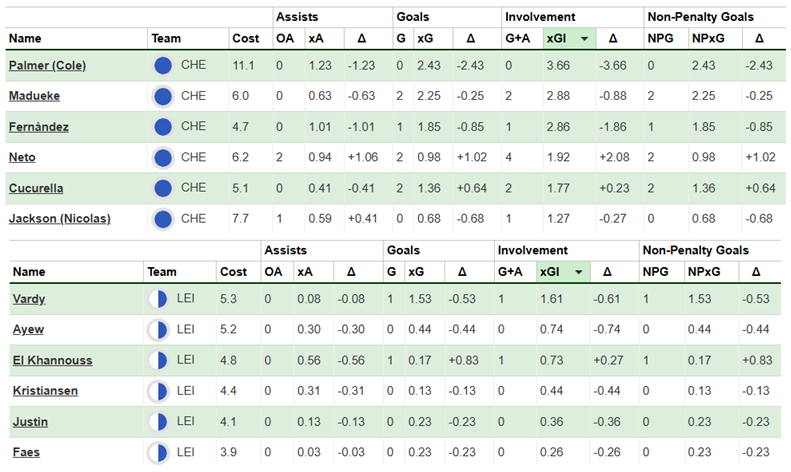Click Leicester badge icon in El Khannouss row
Viewport: 791px width, 472px height.
click(157, 360)
